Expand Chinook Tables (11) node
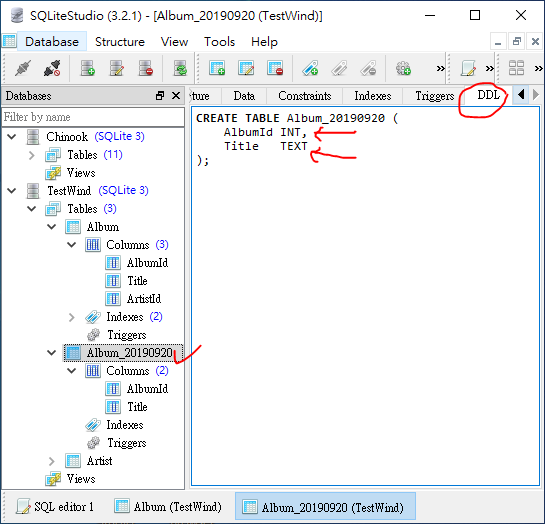The height and width of the screenshot is (524, 545). (x=32, y=155)
